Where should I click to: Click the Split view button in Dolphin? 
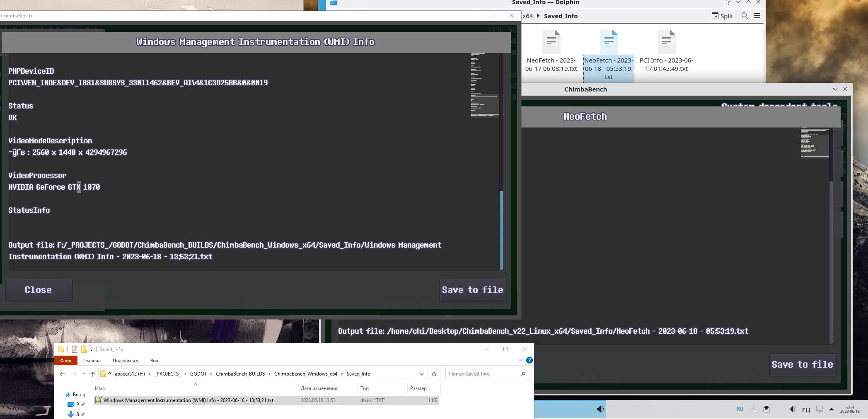tap(722, 16)
